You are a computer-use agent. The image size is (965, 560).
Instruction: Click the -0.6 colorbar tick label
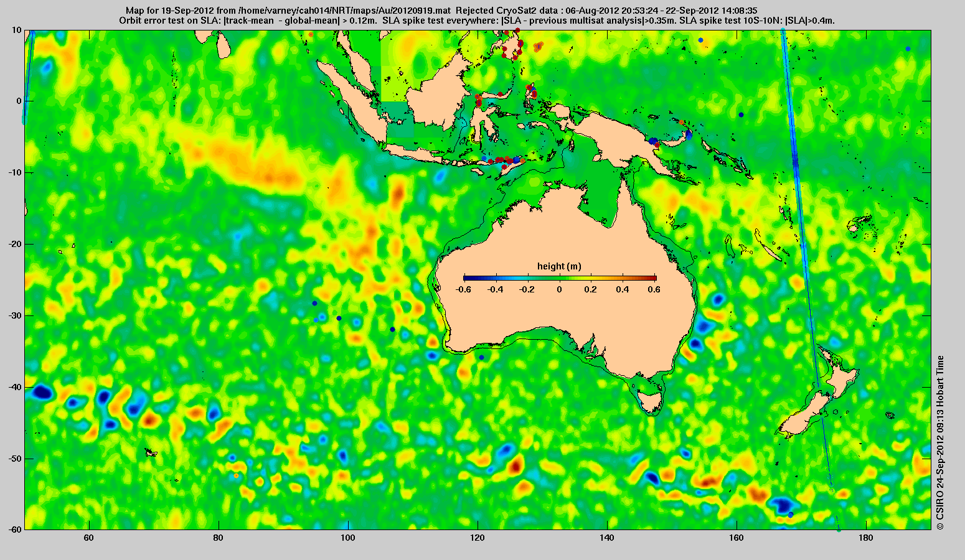click(x=463, y=289)
